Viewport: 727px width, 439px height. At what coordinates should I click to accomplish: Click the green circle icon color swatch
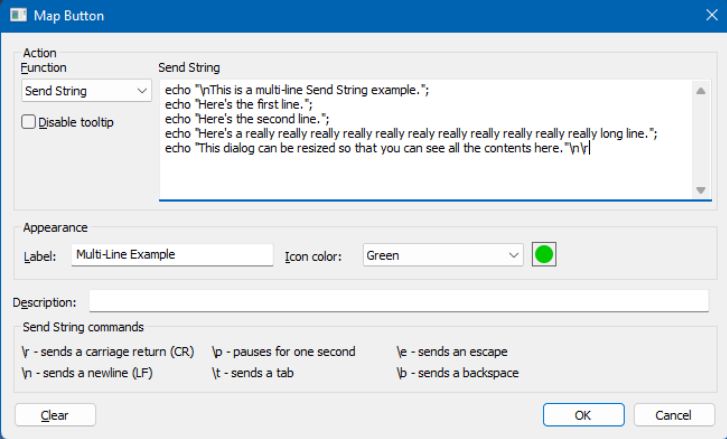tap(544, 255)
